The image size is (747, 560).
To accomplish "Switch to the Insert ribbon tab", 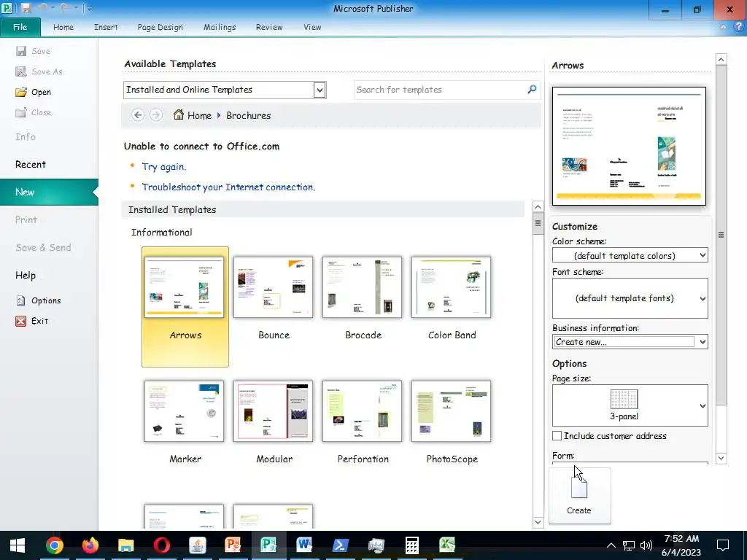I will [x=106, y=27].
